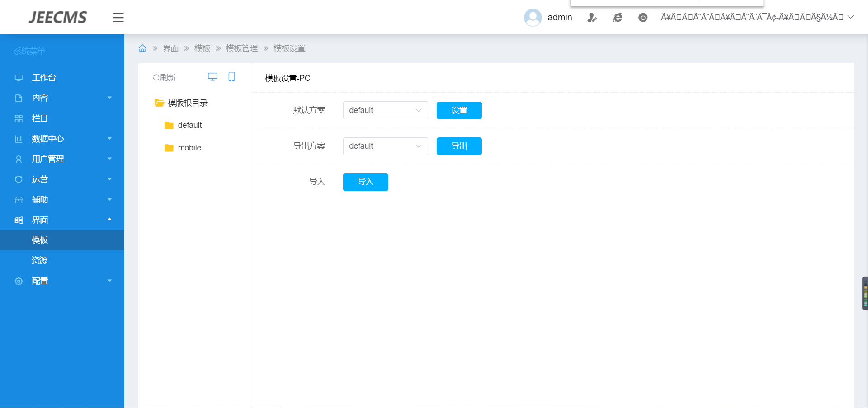Click the 辅助 box icon in sidebar
Viewport: 868px width, 408px height.
19,200
